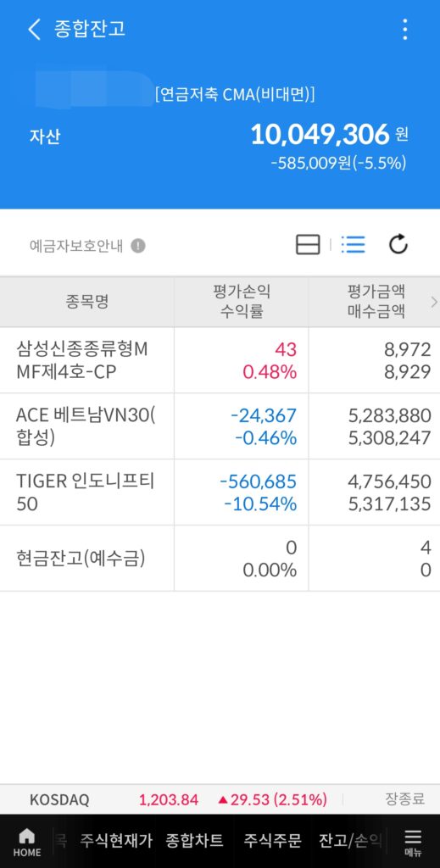Open the three-dot more options menu
440x868 pixels.
tap(405, 29)
